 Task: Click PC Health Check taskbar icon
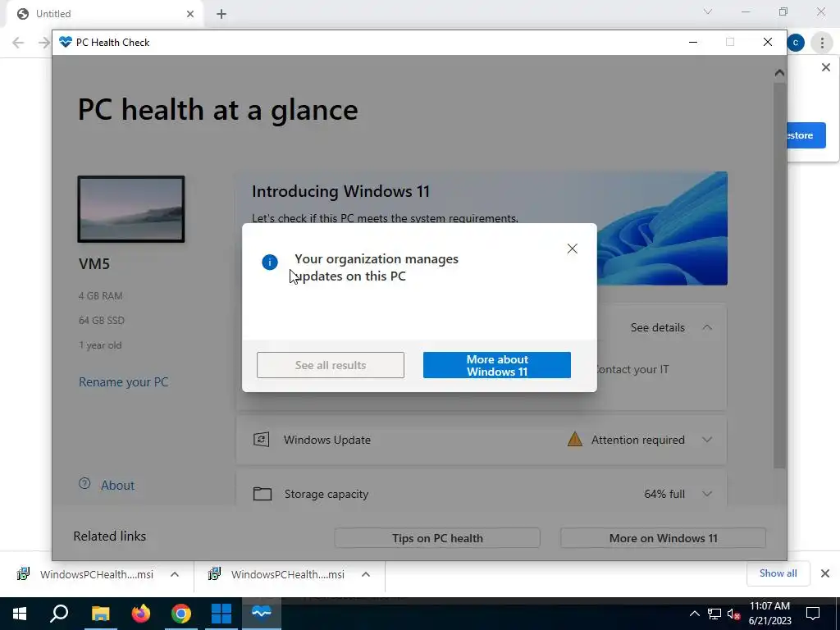pyautogui.click(x=262, y=614)
